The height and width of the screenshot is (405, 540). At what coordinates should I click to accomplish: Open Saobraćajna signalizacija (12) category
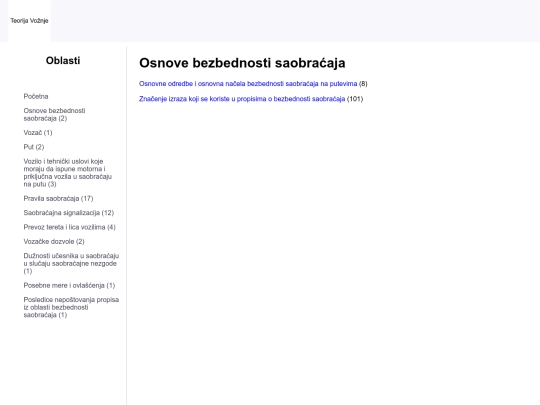coord(69,213)
